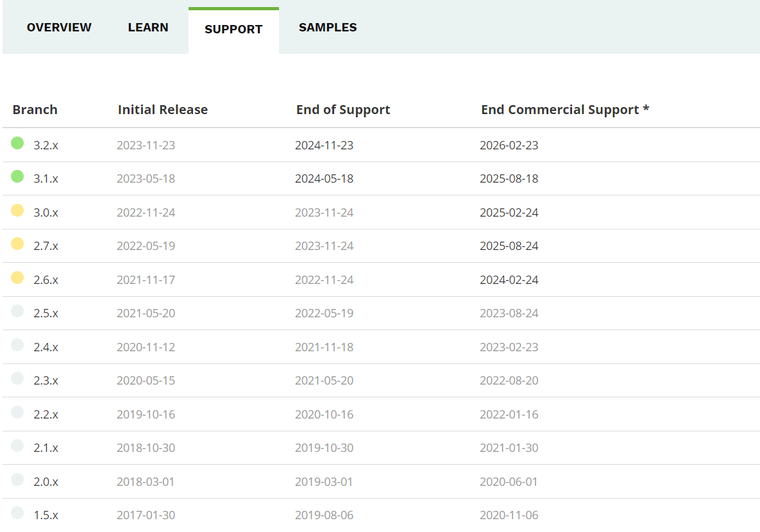The width and height of the screenshot is (760, 532).
Task: Select branch label 3.2.x
Action: point(46,145)
